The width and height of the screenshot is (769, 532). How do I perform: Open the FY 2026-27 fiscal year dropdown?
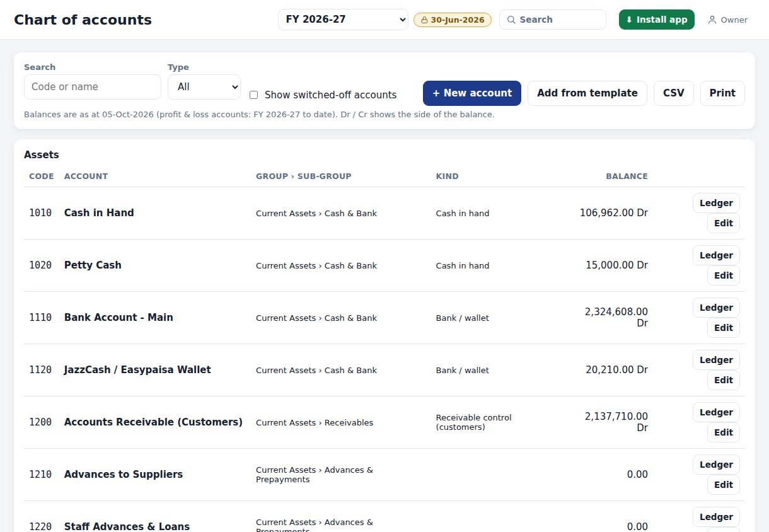[343, 20]
